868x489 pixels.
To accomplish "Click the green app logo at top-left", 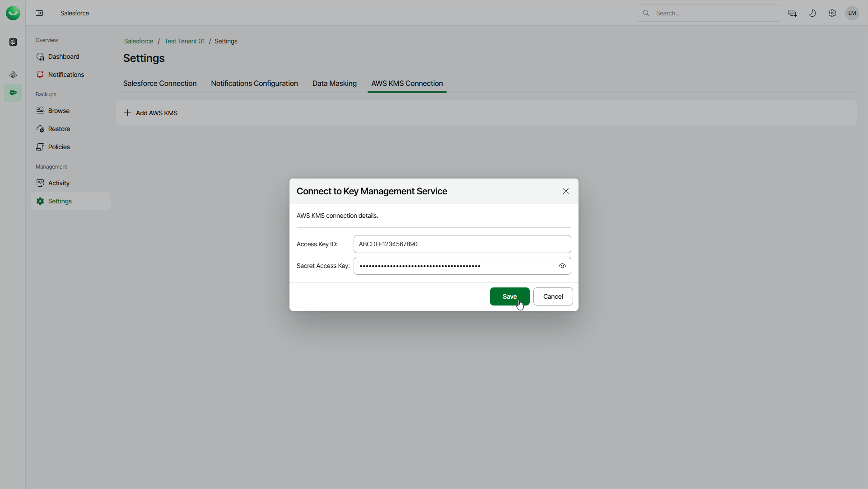I will tap(13, 13).
